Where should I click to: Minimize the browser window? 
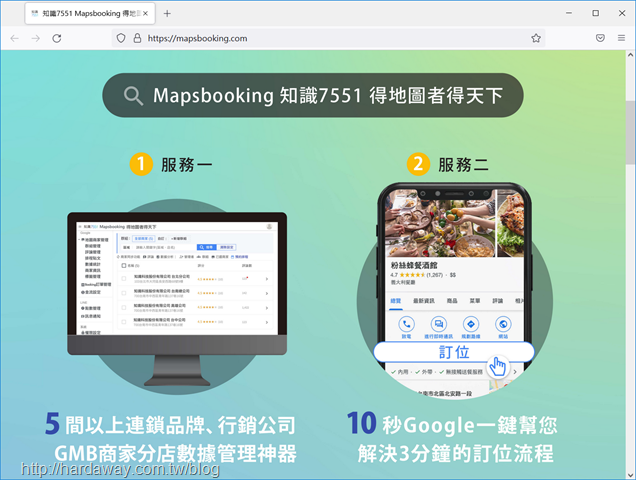[x=569, y=13]
